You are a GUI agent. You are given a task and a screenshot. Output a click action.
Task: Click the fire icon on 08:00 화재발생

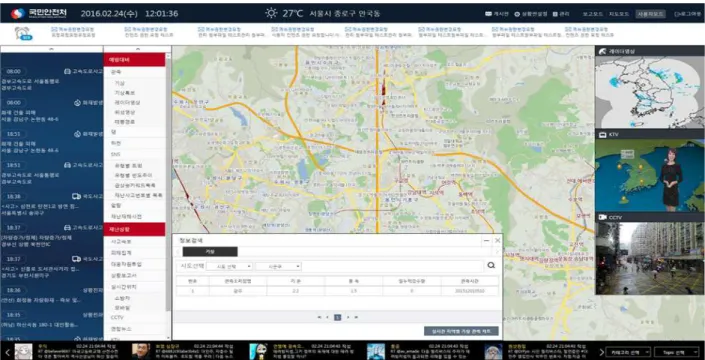77,102
